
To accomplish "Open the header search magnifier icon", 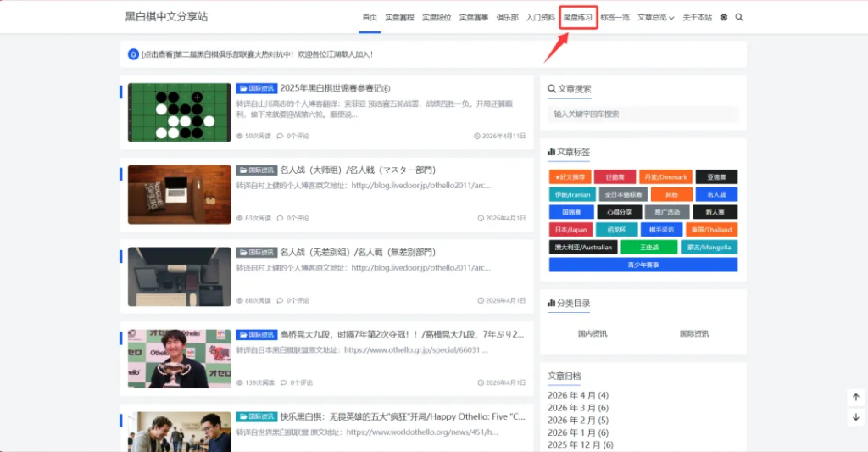I will coord(739,17).
